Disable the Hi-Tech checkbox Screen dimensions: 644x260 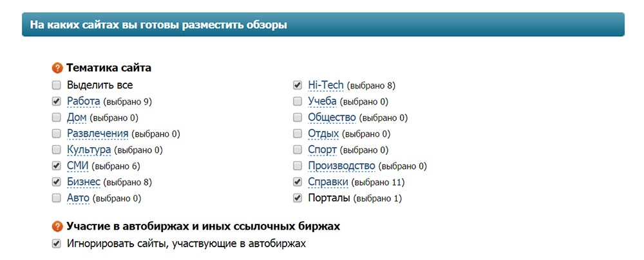click(298, 85)
